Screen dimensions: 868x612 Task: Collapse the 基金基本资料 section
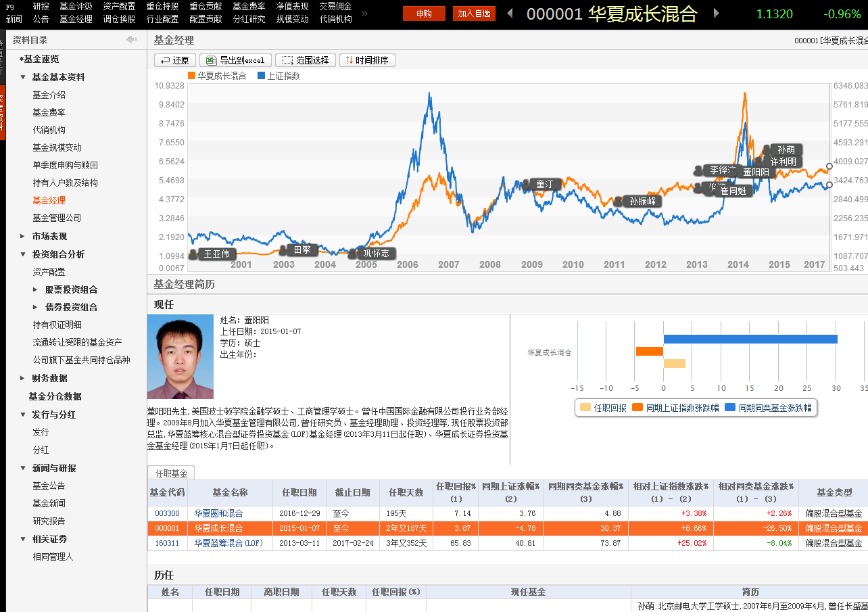click(x=52, y=77)
